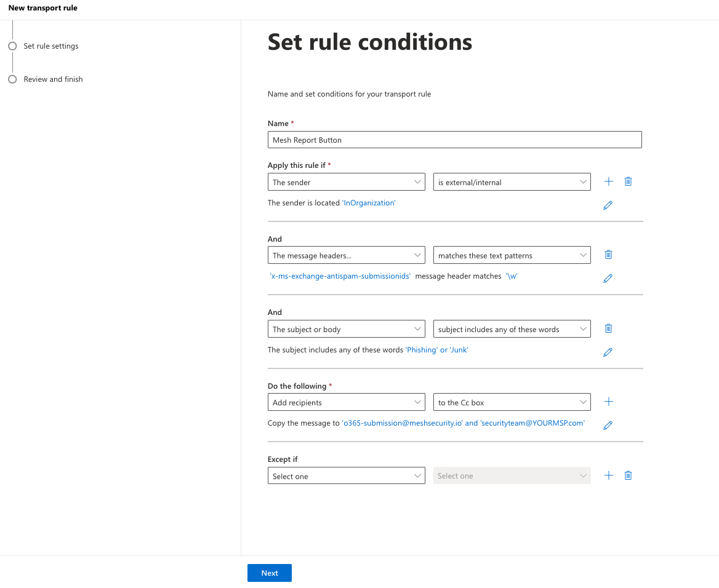Click the Next button
This screenshot has width=719, height=588.
pyautogui.click(x=269, y=573)
